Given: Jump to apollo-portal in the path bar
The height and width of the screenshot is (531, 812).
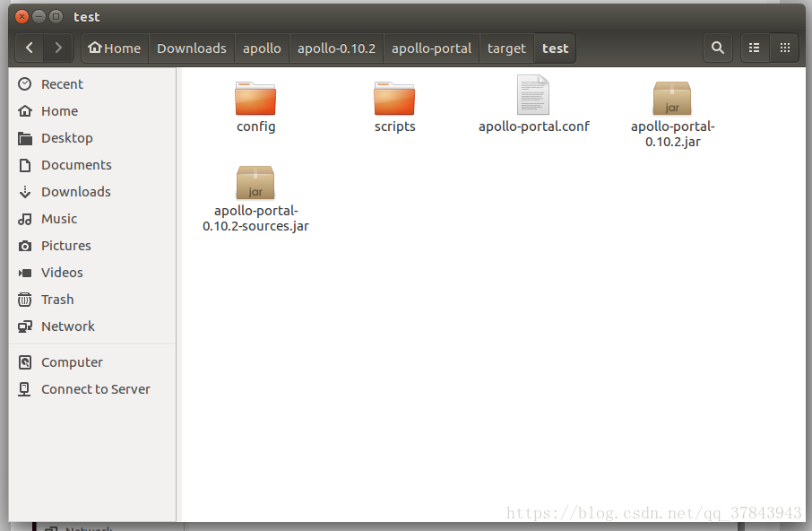Looking at the screenshot, I should pyautogui.click(x=431, y=48).
